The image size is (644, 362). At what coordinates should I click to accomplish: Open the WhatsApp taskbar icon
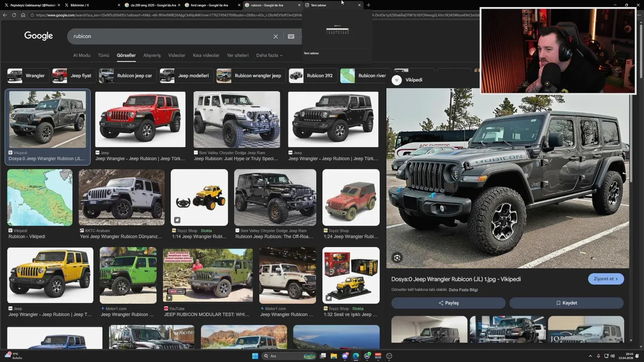coord(367,356)
